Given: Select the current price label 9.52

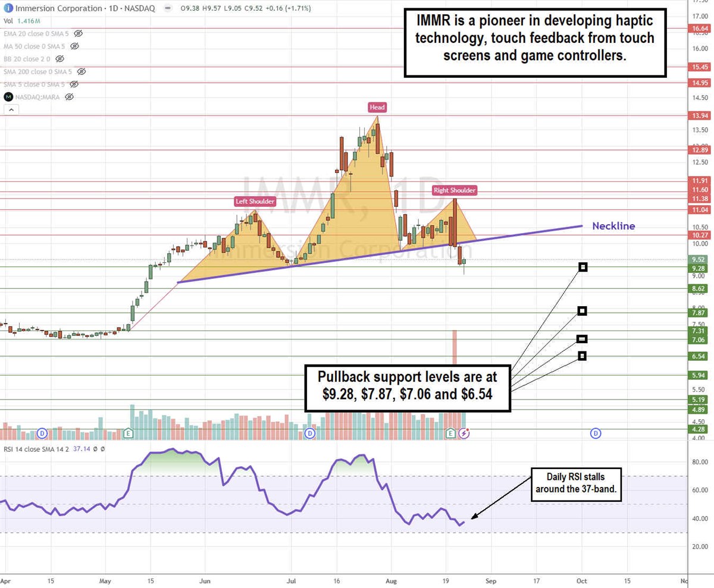Looking at the screenshot, I should coord(698,259).
